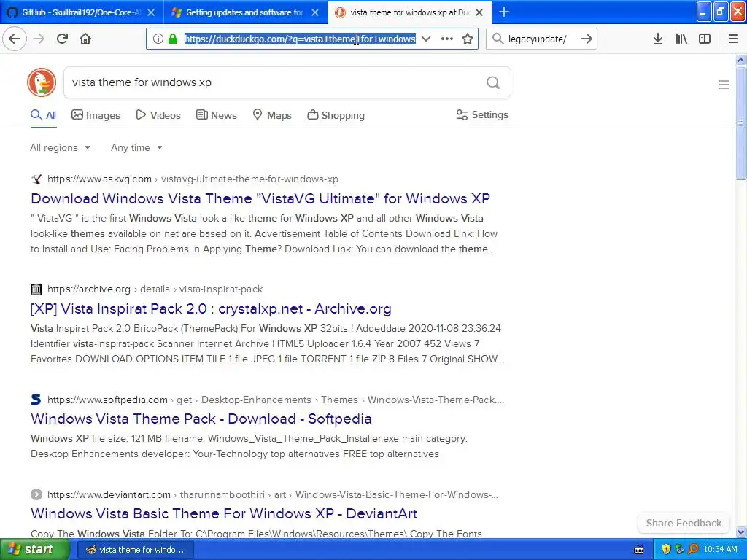This screenshot has width=747, height=560.
Task: Click the URL in the address bar
Action: [300, 39]
